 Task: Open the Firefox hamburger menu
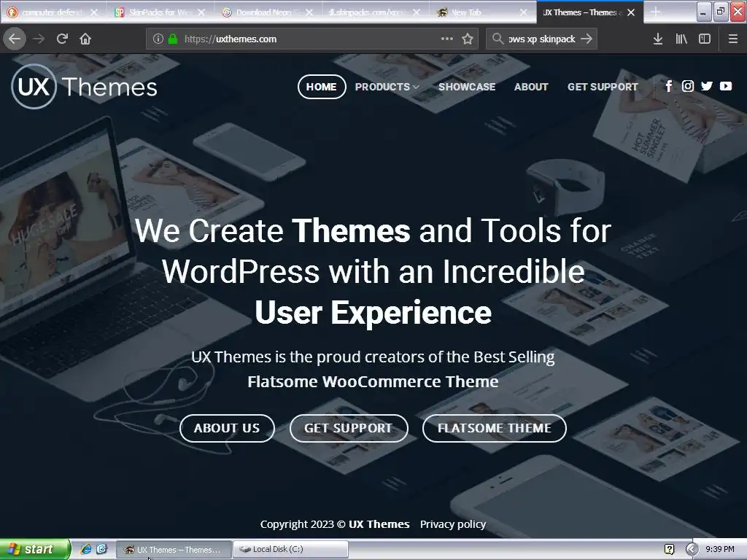click(732, 39)
